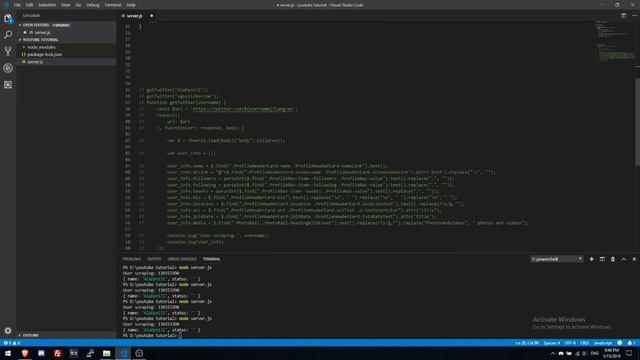The height and width of the screenshot is (360, 640).
Task: Open the Manage gear at activity bar bottom
Action: pos(8,330)
